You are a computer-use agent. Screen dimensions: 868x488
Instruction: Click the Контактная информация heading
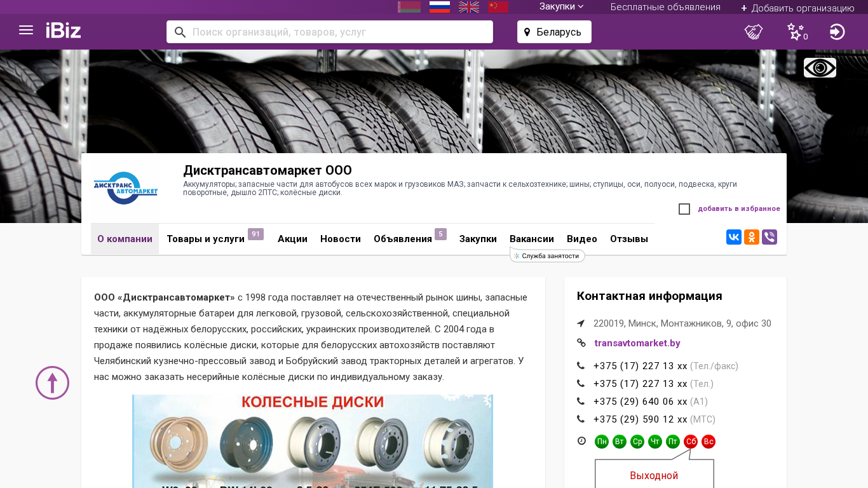pos(649,296)
